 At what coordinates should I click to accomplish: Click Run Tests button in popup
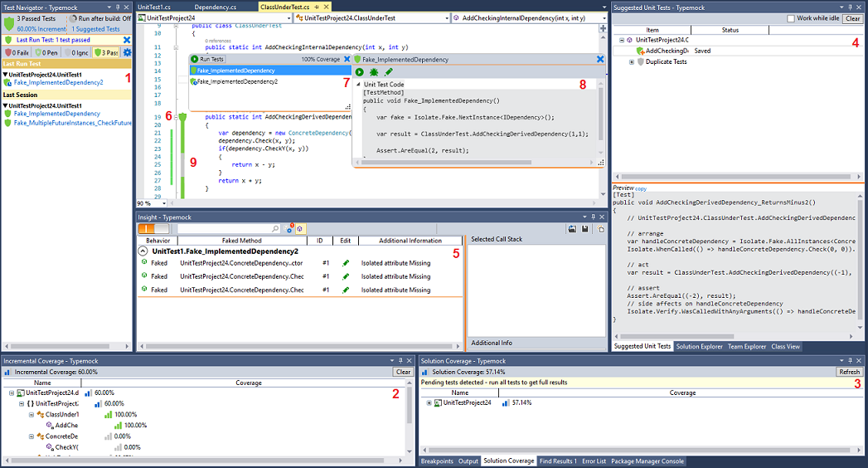pyautogui.click(x=208, y=60)
